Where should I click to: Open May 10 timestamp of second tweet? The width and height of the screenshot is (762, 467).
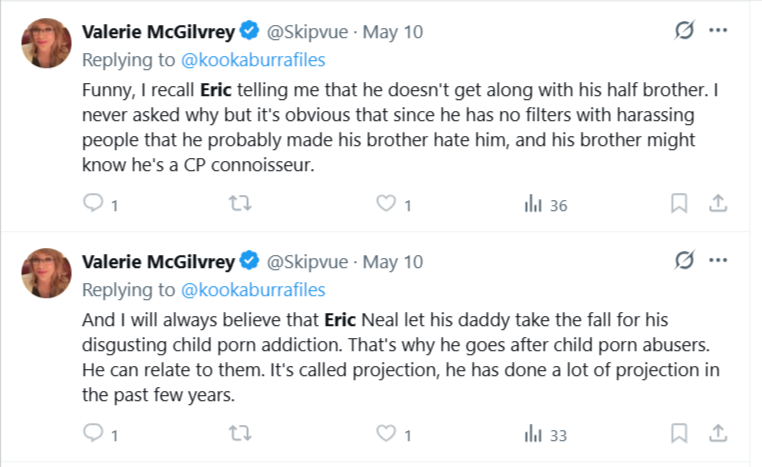point(393,262)
